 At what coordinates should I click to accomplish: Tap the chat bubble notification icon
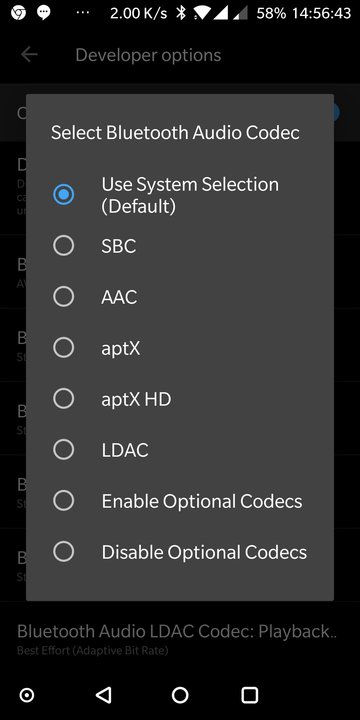pyautogui.click(x=44, y=13)
